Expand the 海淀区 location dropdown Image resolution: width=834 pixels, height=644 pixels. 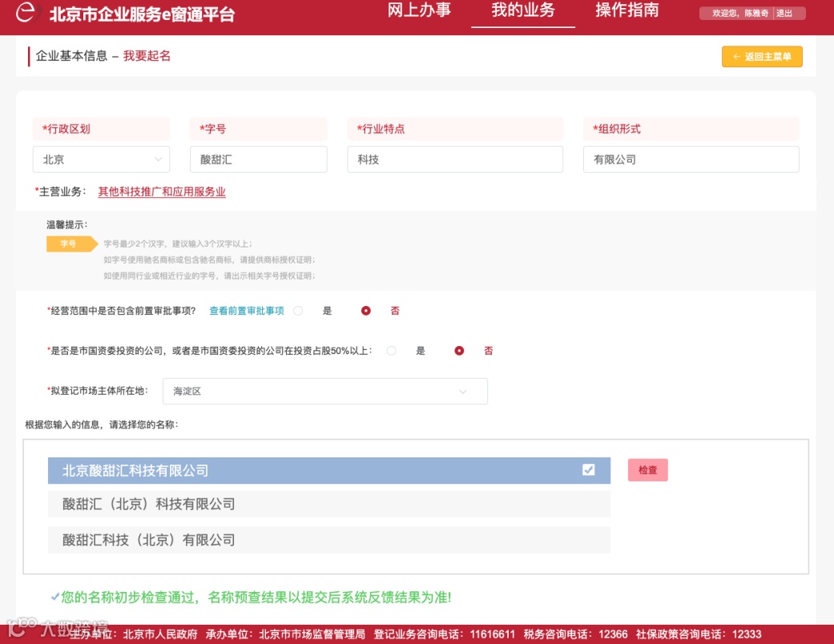tap(325, 392)
